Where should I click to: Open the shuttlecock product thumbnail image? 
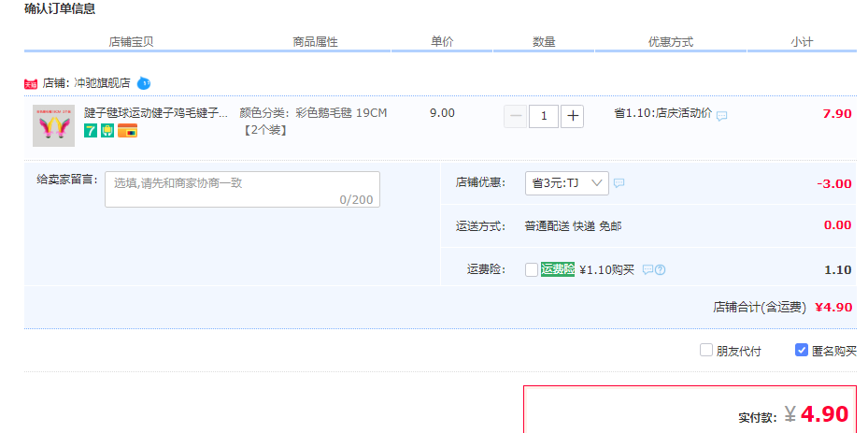pos(53,126)
